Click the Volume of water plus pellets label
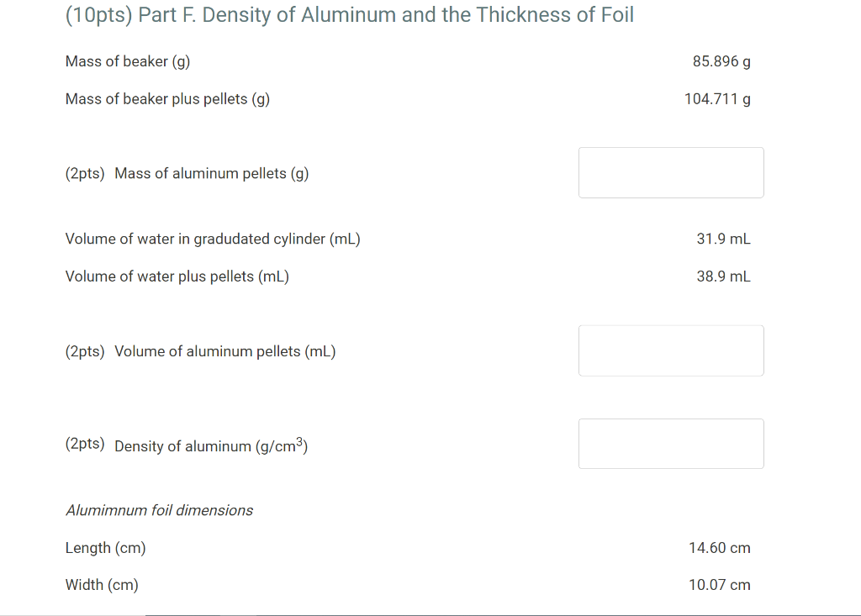This screenshot has width=861, height=616. point(177,276)
